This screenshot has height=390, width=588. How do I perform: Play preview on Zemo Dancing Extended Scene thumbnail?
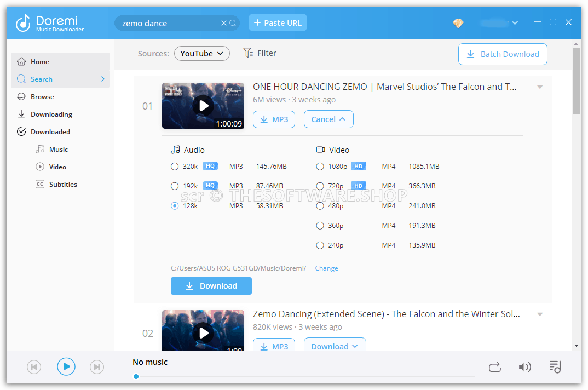point(203,333)
